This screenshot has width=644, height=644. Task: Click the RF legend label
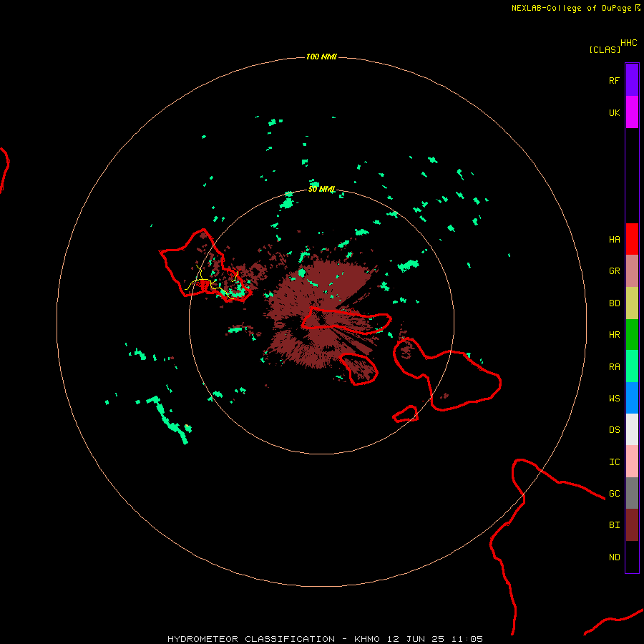point(614,80)
